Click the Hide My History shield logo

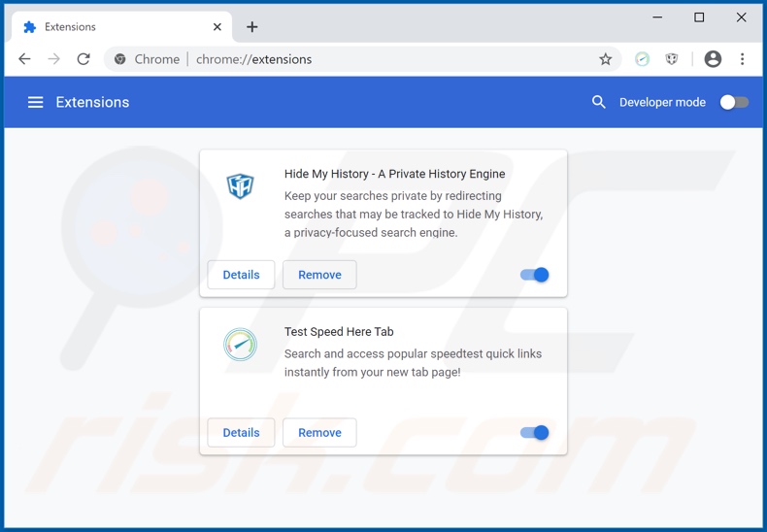(x=240, y=186)
